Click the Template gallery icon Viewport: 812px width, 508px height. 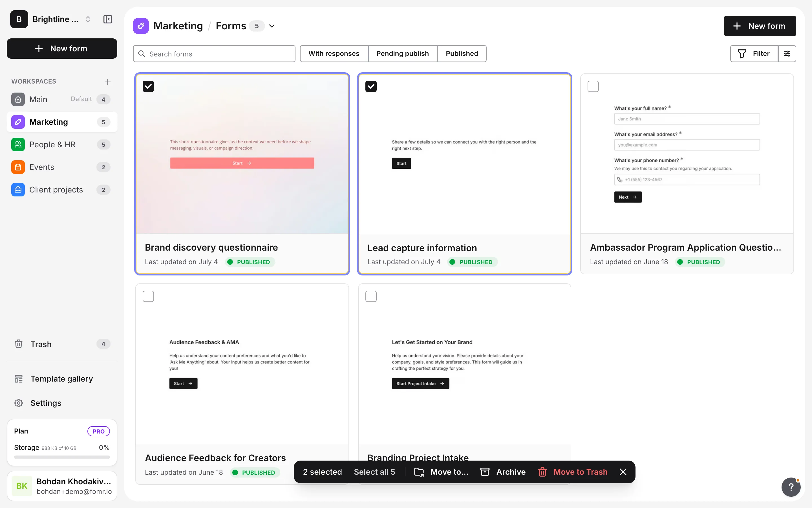tap(18, 379)
